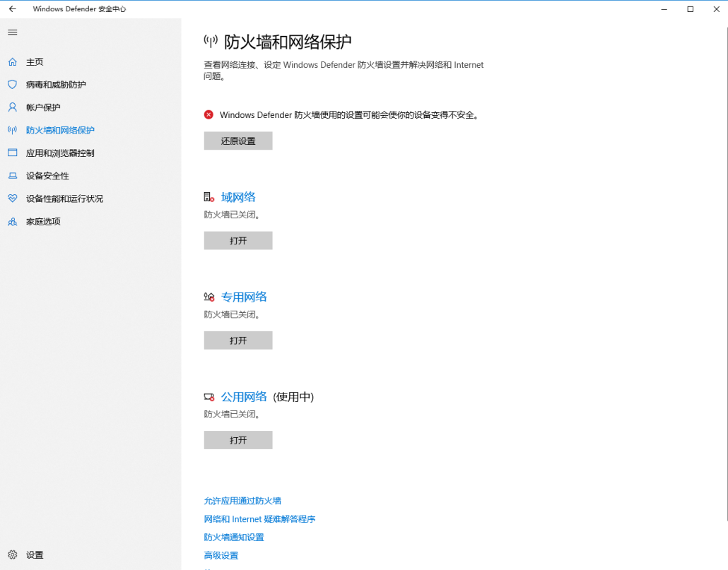Click the private network icon next to 专用网络
This screenshot has height=570, width=728.
coord(209,297)
